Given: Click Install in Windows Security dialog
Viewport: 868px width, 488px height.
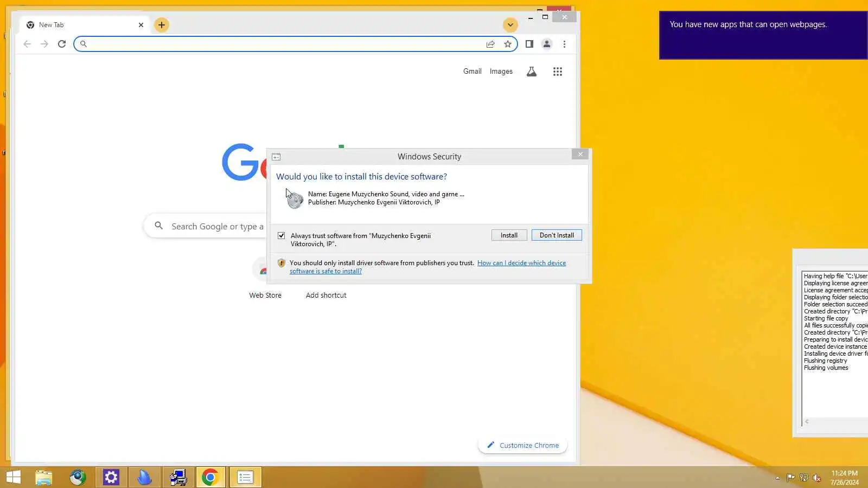Looking at the screenshot, I should pos(509,235).
